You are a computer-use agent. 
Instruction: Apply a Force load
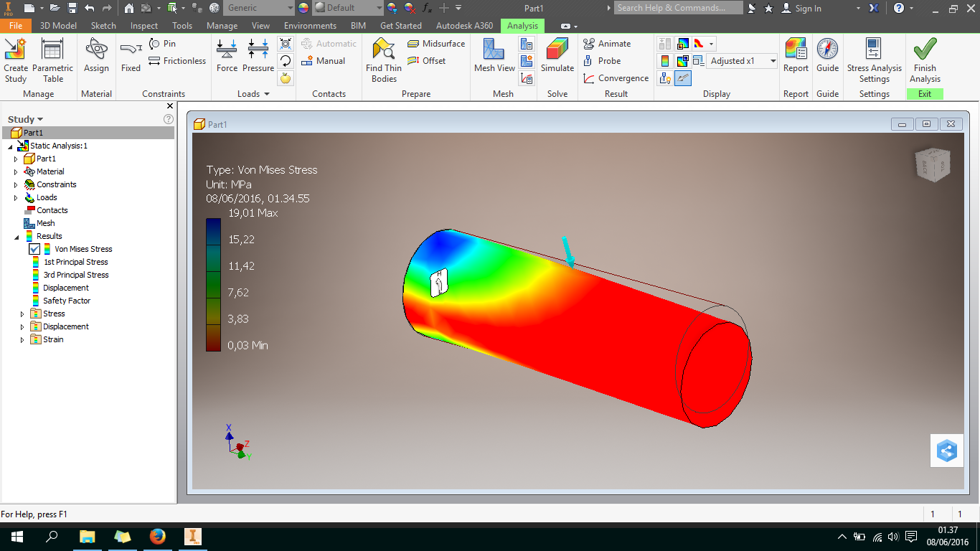tap(227, 57)
